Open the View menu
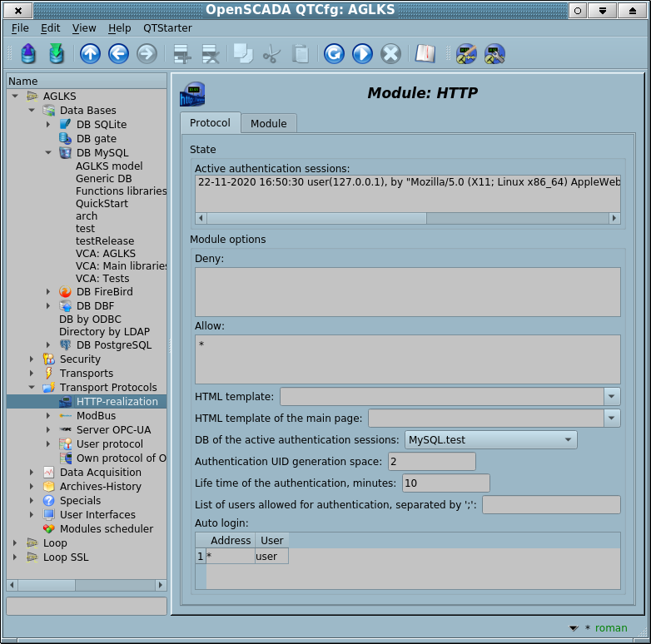The height and width of the screenshot is (644, 651). click(x=84, y=27)
